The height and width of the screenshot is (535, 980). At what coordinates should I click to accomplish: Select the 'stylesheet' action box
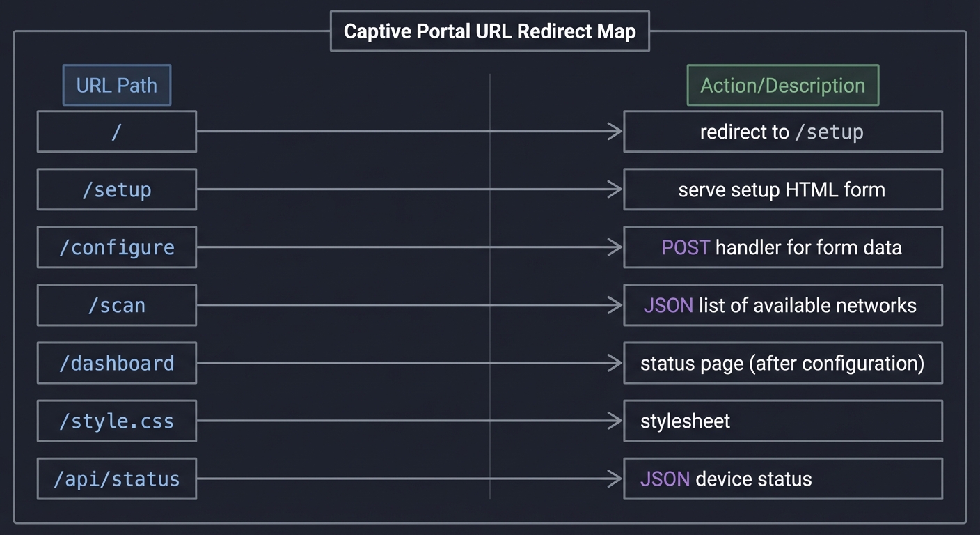click(x=782, y=421)
